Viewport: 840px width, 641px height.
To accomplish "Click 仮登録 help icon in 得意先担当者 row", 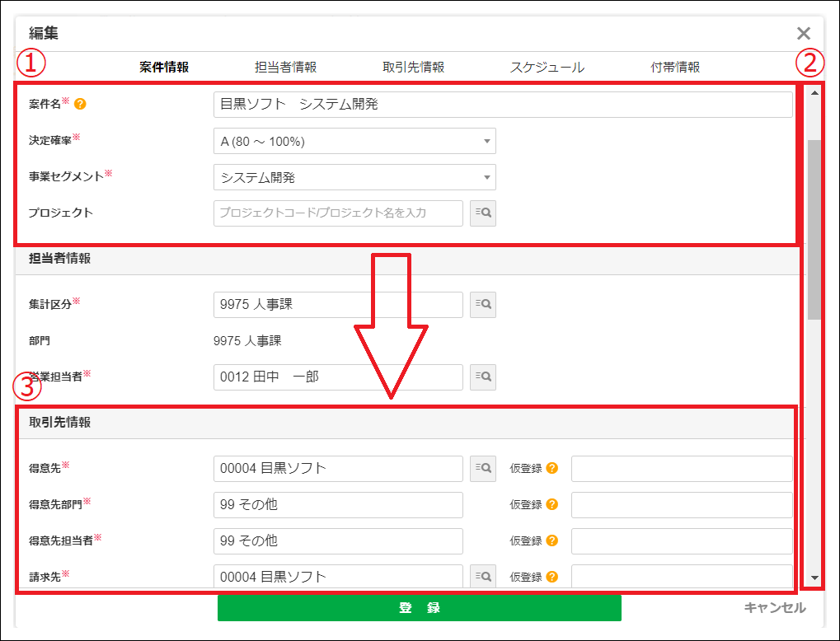I will point(552,540).
